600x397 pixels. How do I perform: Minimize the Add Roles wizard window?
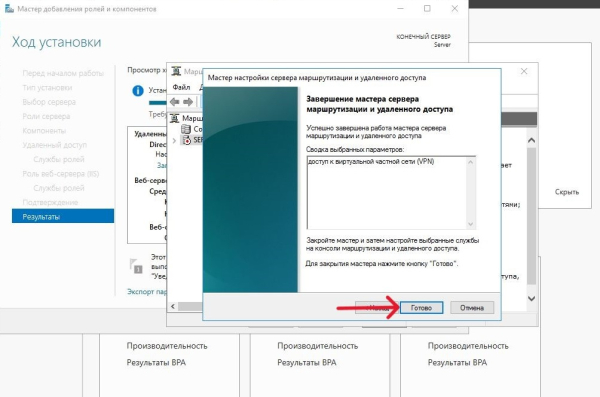pyautogui.click(x=401, y=8)
